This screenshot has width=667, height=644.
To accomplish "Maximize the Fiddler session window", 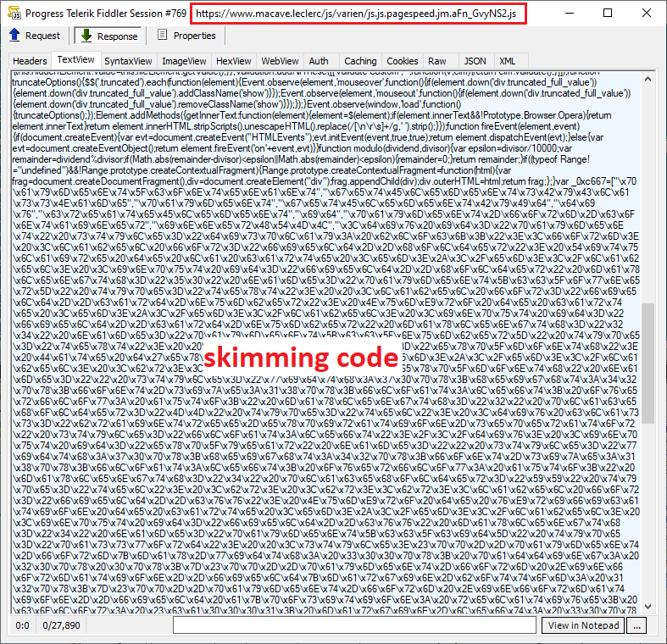I will point(608,14).
